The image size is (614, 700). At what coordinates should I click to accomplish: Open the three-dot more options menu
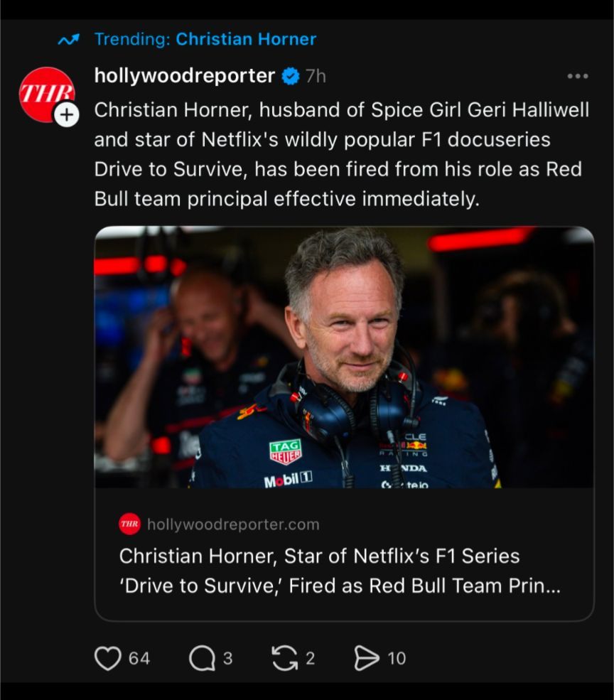[577, 76]
